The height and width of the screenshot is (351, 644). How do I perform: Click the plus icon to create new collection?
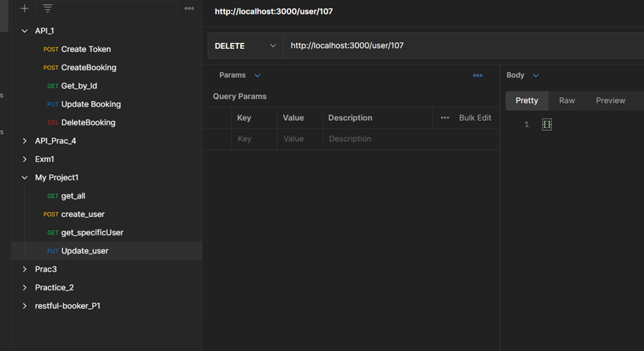tap(24, 8)
